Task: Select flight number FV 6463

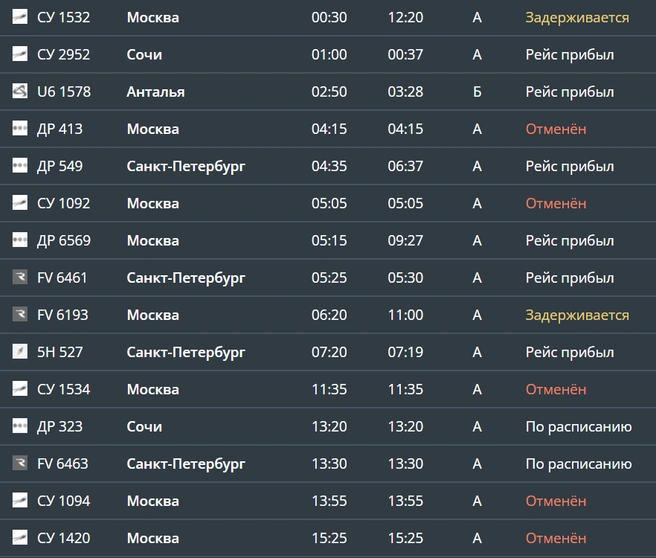Action: click(x=63, y=463)
